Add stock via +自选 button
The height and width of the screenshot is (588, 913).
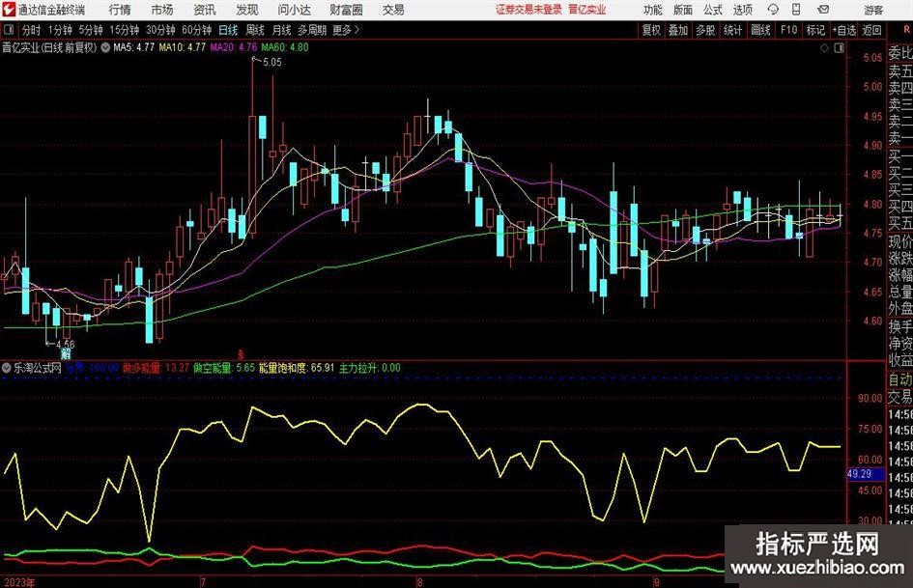[x=844, y=30]
